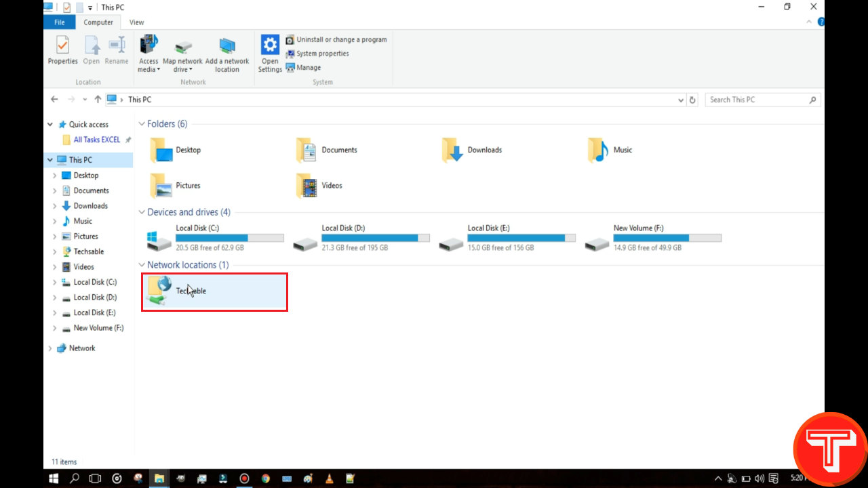Launch VLC media player from the taskbar
Viewport: 868px width, 488px height.
coord(329,479)
